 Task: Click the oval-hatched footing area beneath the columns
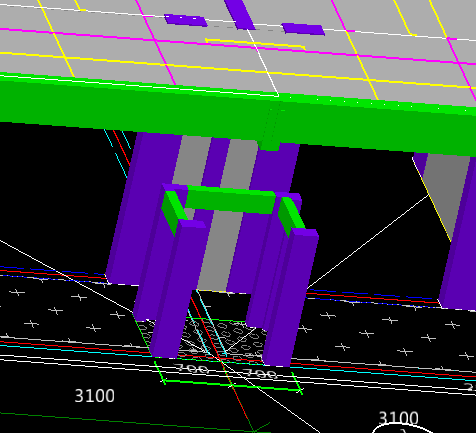click(221, 340)
